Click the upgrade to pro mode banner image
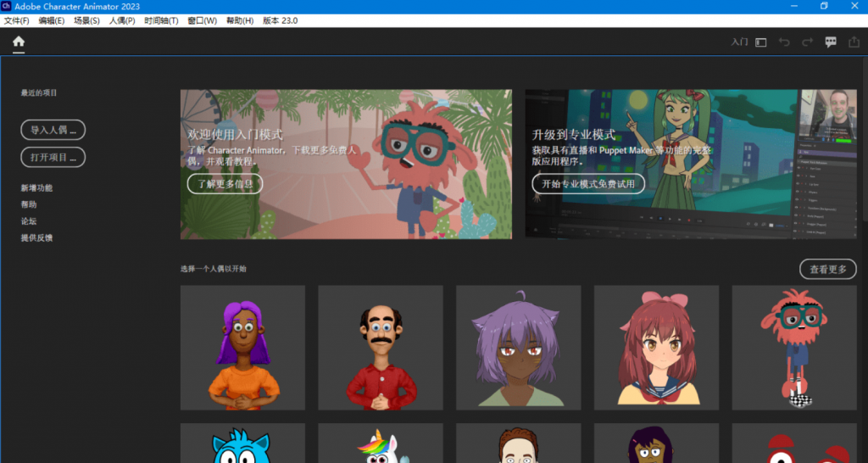The width and height of the screenshot is (868, 463). pos(691,165)
